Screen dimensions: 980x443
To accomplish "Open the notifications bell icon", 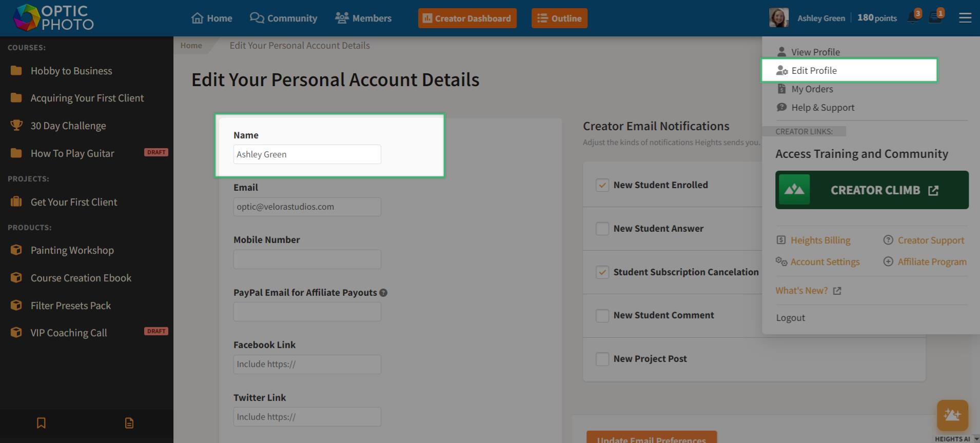I will pos(913,18).
